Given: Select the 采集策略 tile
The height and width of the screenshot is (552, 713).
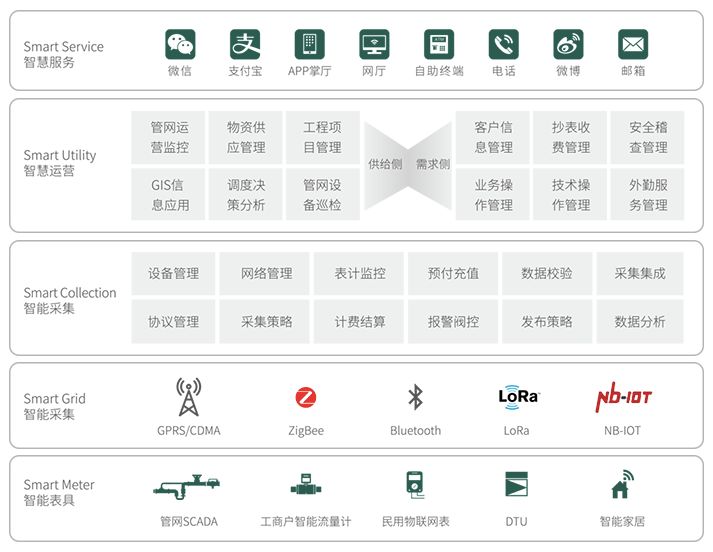Looking at the screenshot, I should coord(265,321).
